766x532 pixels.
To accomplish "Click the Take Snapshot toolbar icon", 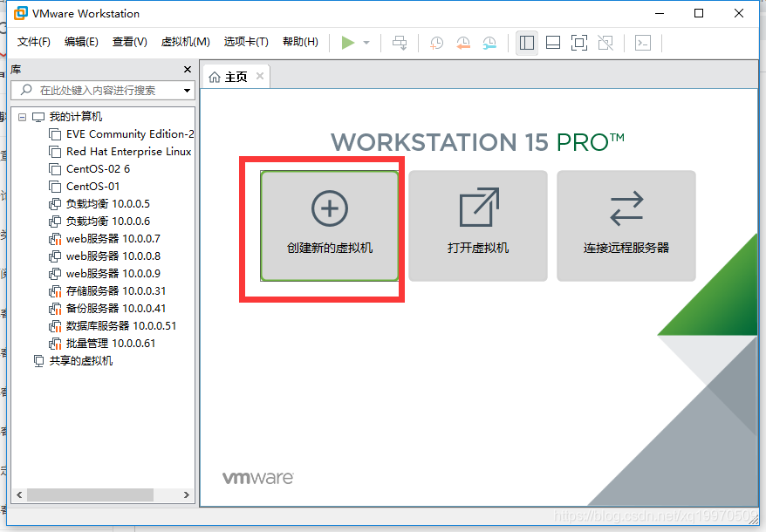I will coord(436,43).
